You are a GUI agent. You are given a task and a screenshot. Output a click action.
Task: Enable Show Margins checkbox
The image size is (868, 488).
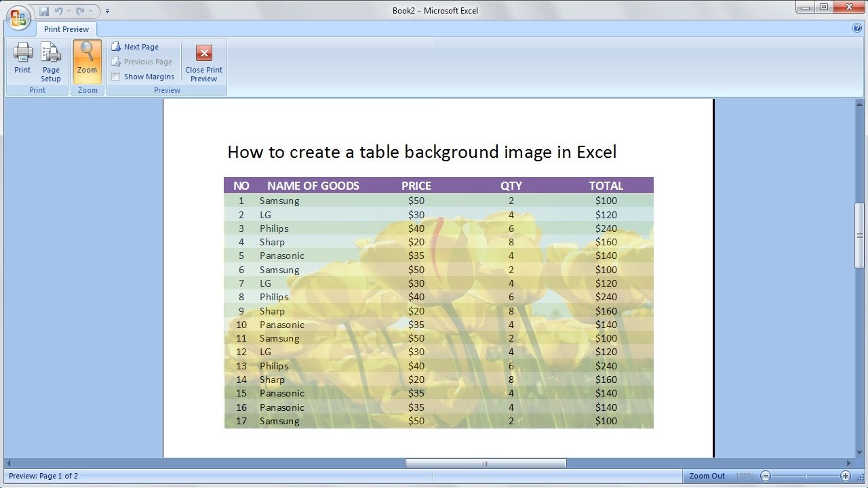(116, 77)
